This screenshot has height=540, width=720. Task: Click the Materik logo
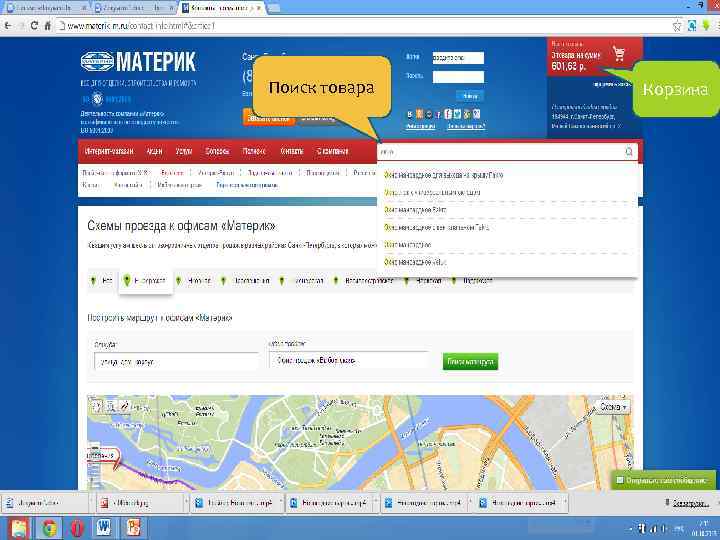[138, 62]
